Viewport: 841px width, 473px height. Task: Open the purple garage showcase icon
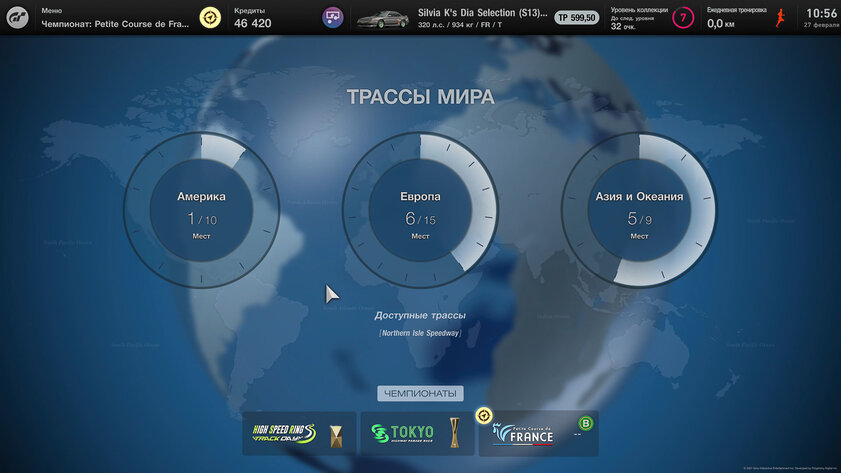333,18
